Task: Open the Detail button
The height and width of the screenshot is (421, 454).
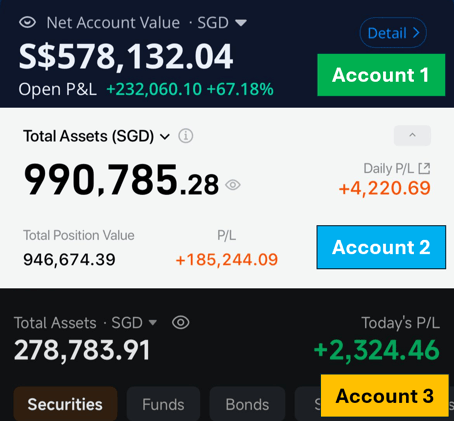Action: pyautogui.click(x=393, y=33)
